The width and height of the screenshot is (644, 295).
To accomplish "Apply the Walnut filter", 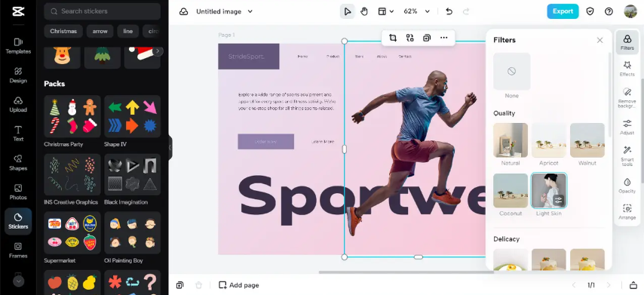I will (x=587, y=140).
